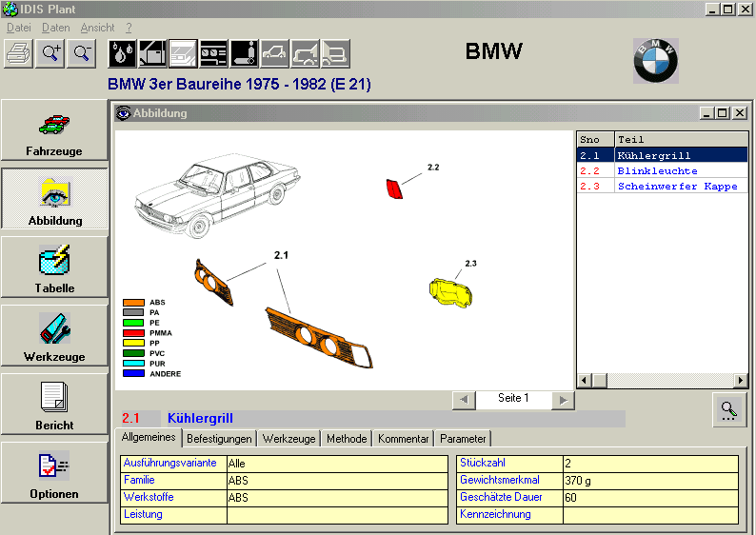Click the IDIS Plant application icon
This screenshot has width=756, height=535.
[10, 9]
